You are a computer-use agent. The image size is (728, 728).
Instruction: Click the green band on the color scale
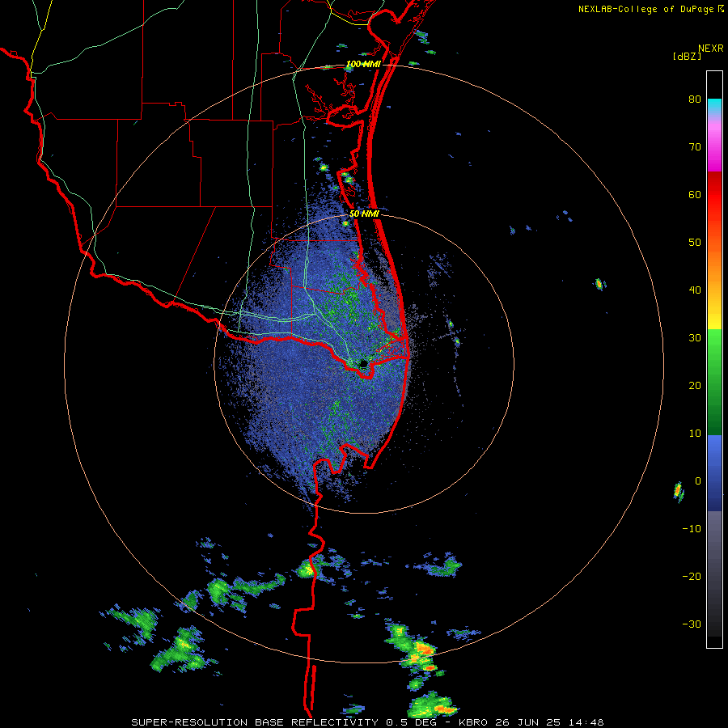tap(714, 382)
